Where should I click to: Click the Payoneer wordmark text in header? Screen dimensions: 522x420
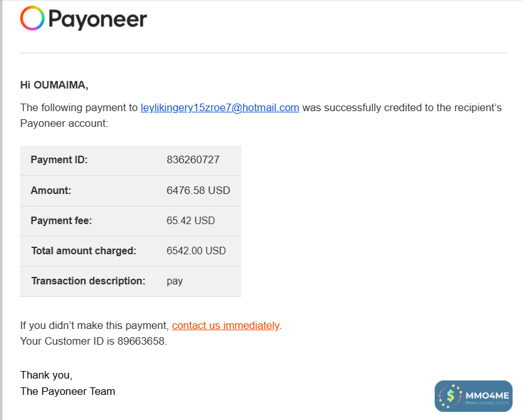click(97, 19)
